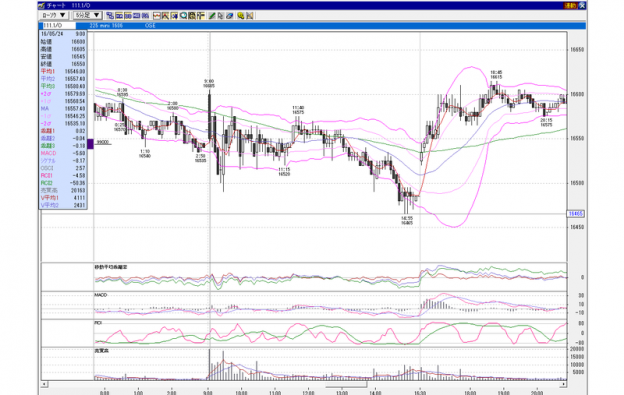Click the 111.1/O symbol code input field

pos(58,25)
